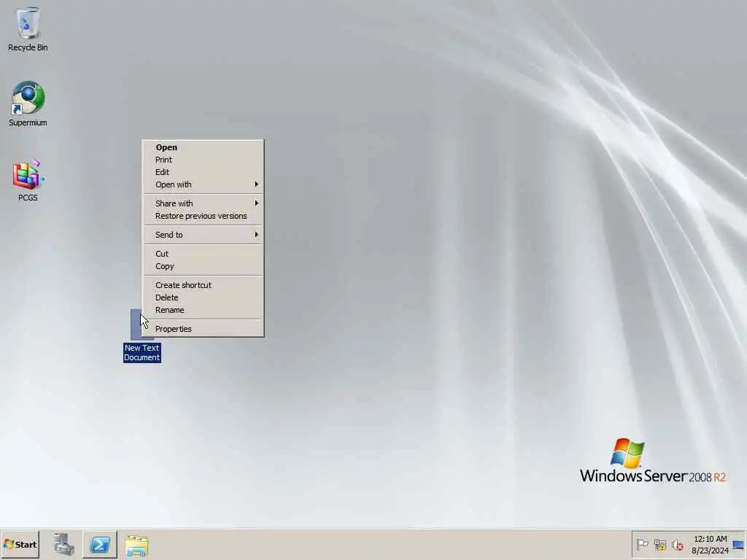This screenshot has width=747, height=560.
Task: Click the muted volume tray icon
Action: [677, 544]
